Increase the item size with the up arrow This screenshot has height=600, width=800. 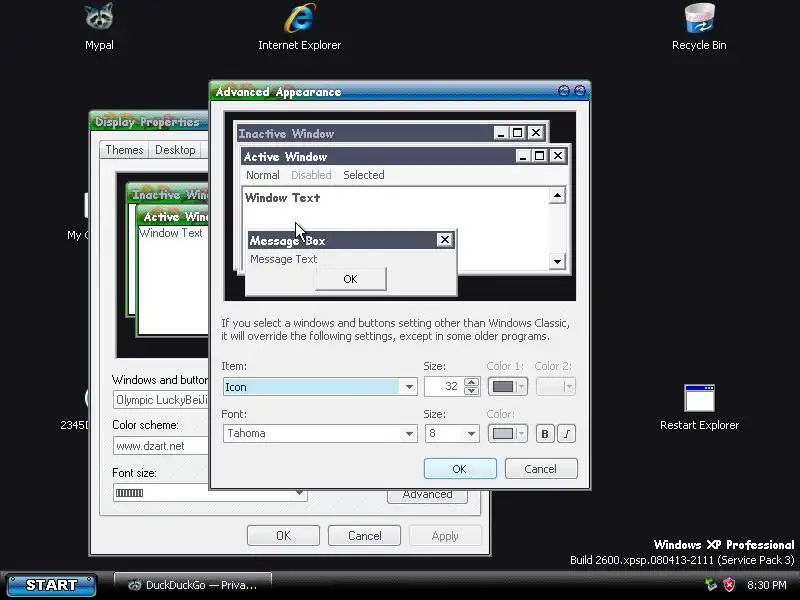click(x=471, y=382)
